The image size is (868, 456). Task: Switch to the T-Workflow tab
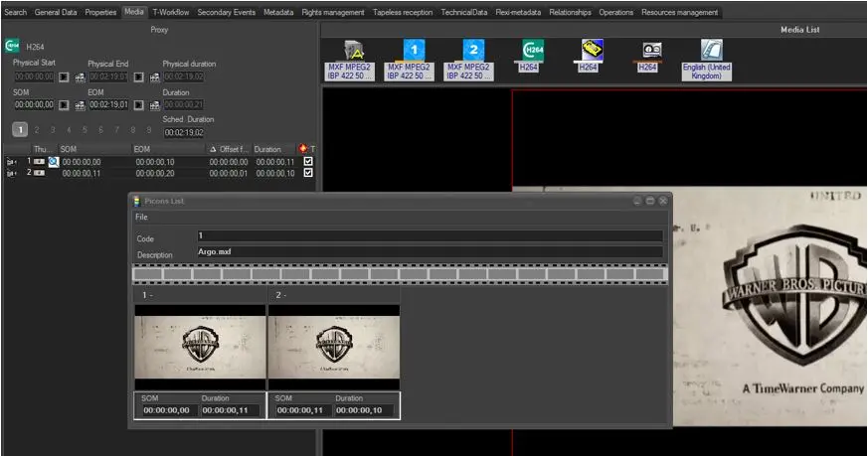pos(171,12)
